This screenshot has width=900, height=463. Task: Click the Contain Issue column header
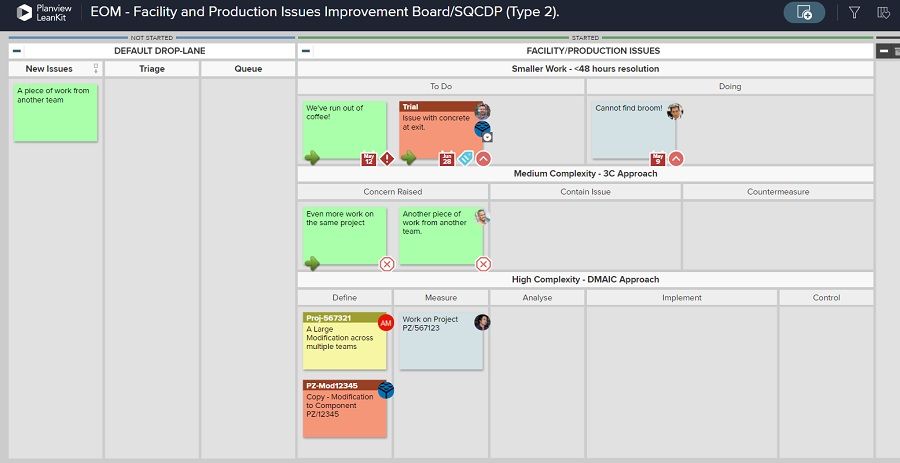click(x=585, y=192)
